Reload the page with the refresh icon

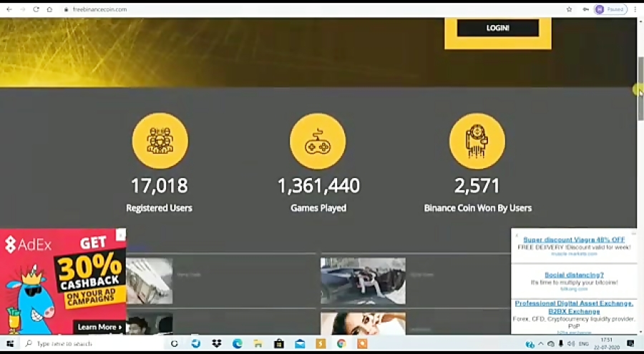click(x=36, y=9)
